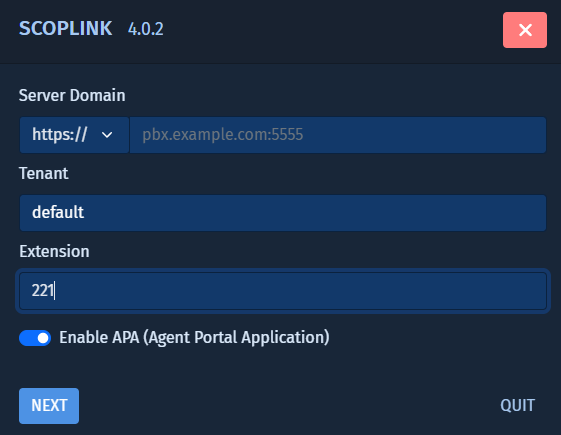Click the Extension label
Image resolution: width=561 pixels, height=435 pixels.
tap(54, 251)
